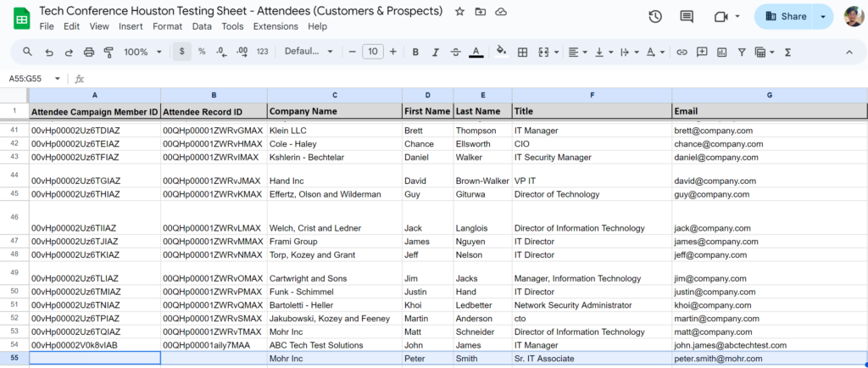Open the text color picker
Image resolution: width=868 pixels, height=368 pixels.
(476, 52)
